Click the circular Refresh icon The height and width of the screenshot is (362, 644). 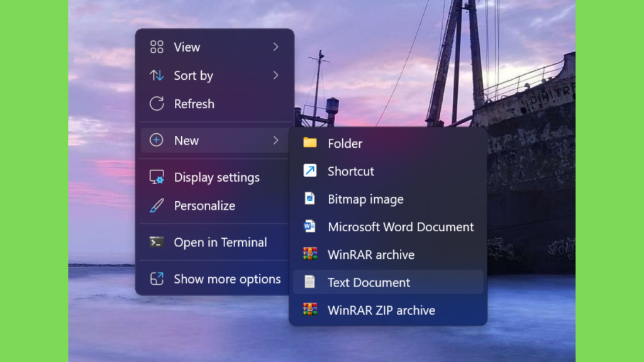pyautogui.click(x=157, y=104)
